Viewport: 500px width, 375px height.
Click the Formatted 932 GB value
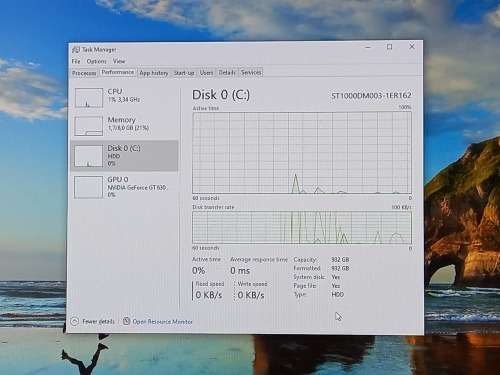click(x=340, y=268)
